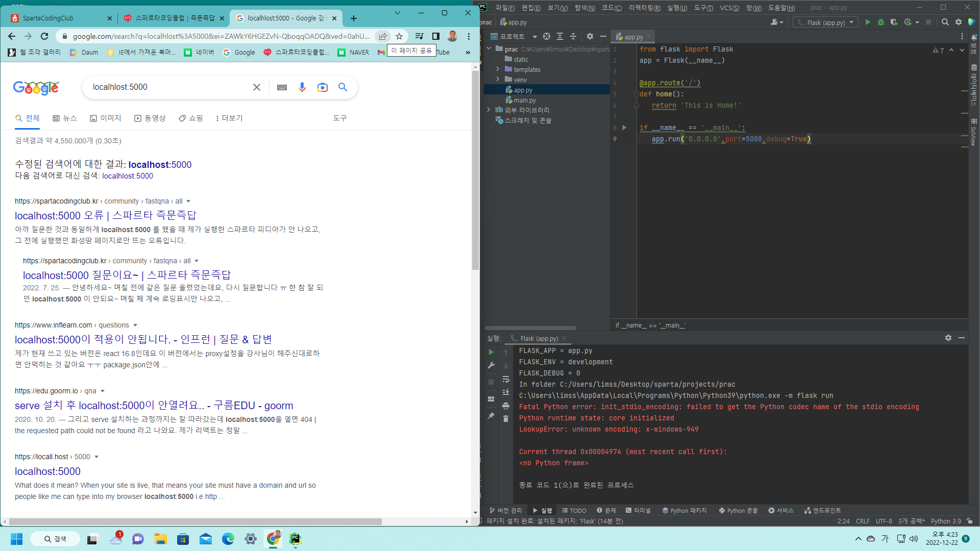
Task: Toggle scroll-to-end icon in Run console
Action: tap(506, 392)
